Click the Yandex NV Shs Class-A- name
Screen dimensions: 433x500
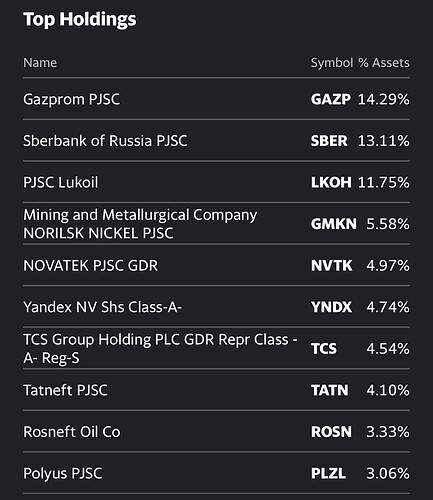click(102, 307)
